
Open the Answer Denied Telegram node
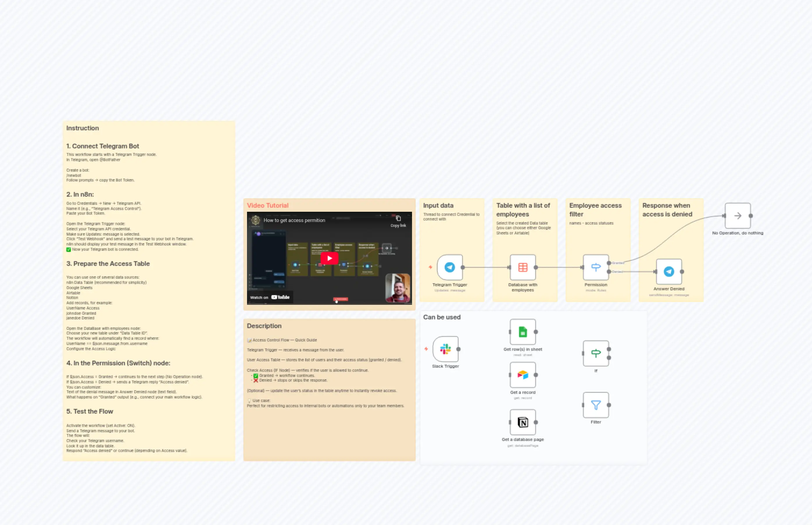pos(669,272)
